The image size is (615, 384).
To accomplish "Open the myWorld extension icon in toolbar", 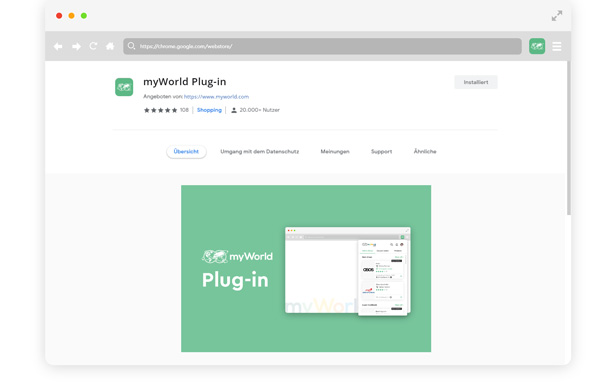I will click(x=537, y=46).
